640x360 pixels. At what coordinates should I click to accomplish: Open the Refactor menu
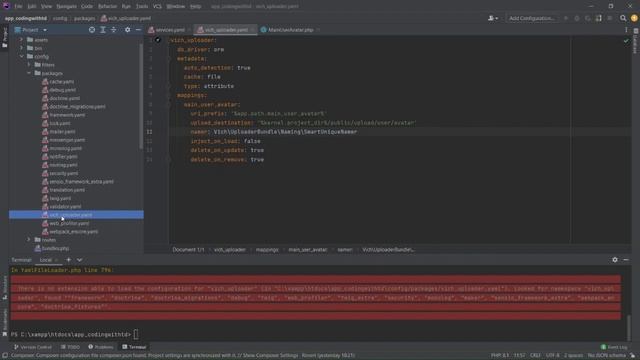(107, 6)
